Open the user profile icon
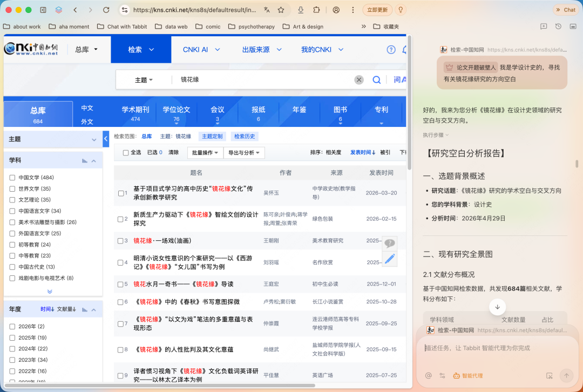 point(336,10)
